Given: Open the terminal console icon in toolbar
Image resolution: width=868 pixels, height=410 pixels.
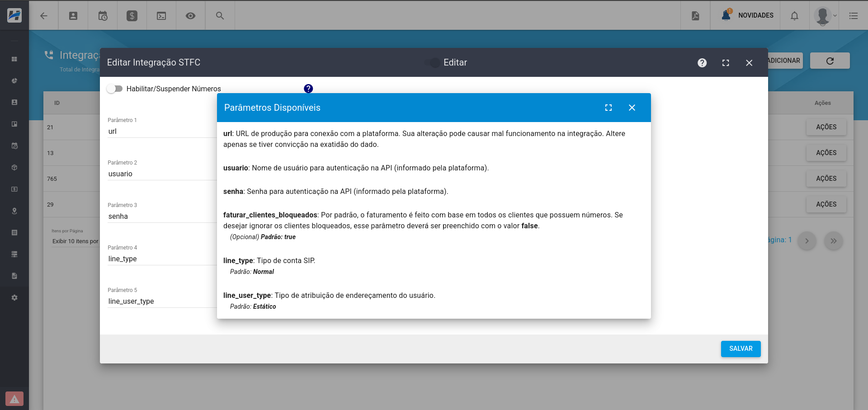Looking at the screenshot, I should 161,16.
